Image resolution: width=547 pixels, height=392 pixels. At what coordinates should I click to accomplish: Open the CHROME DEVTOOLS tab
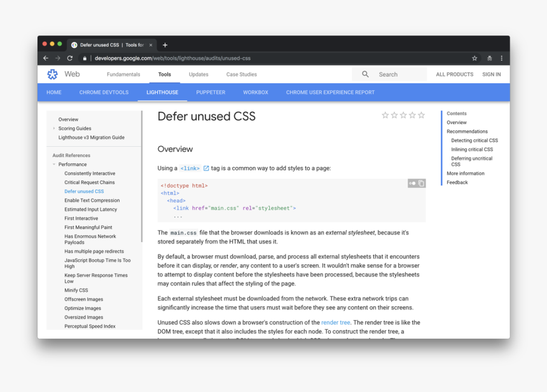coord(104,92)
